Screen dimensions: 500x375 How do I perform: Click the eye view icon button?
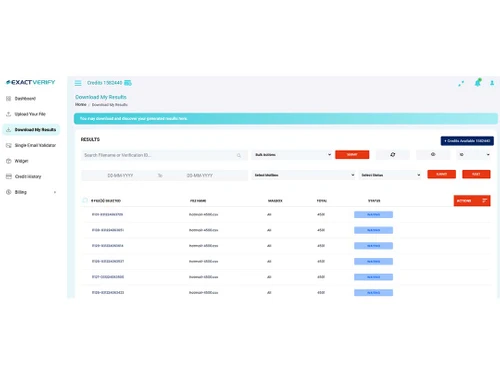pos(433,155)
